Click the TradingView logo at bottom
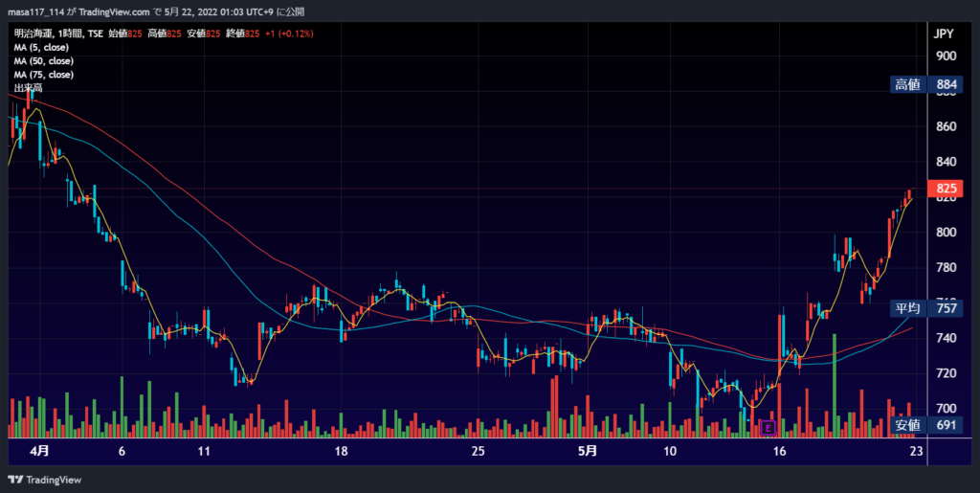This screenshot has width=980, height=493. click(x=44, y=480)
